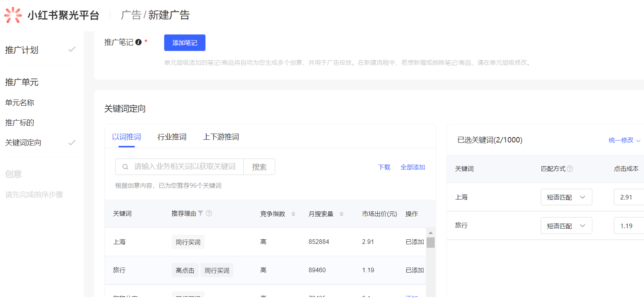Click the search magnifier icon in keyword field
Viewport: 644px width, 304px height.
pyautogui.click(x=125, y=167)
